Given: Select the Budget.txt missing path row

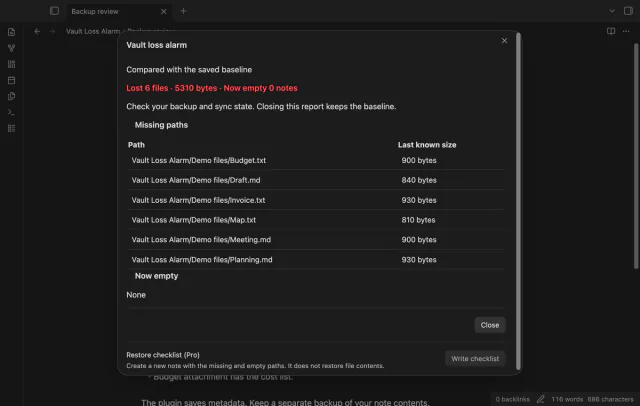Looking at the screenshot, I should [x=316, y=160].
